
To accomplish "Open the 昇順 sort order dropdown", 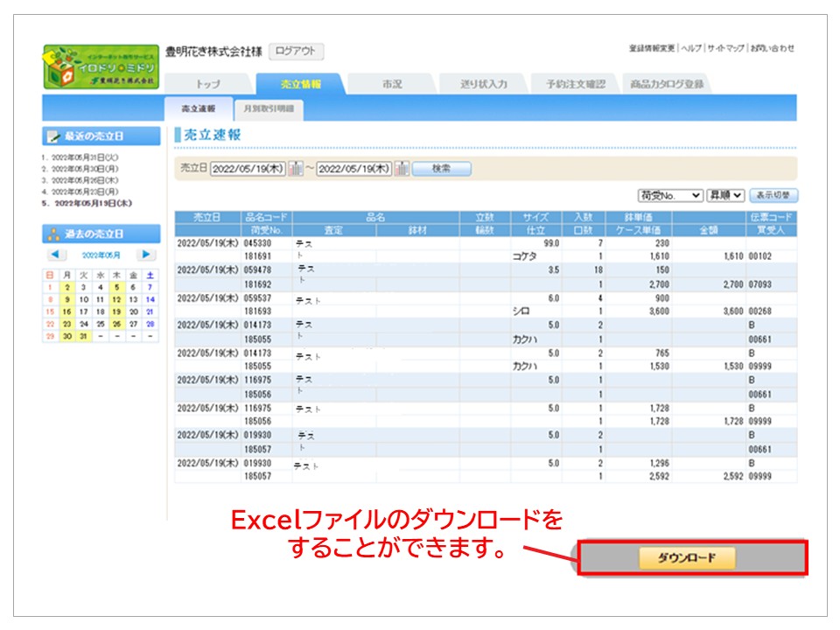I will pyautogui.click(x=724, y=195).
